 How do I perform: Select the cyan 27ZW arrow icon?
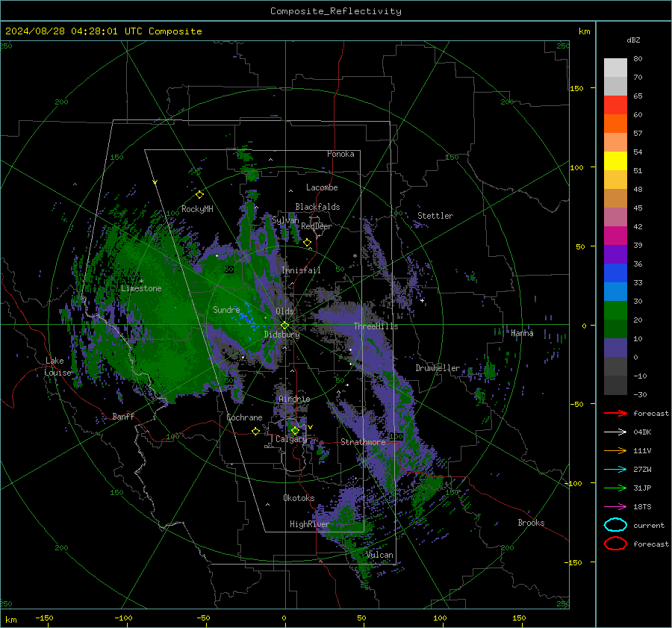point(615,470)
